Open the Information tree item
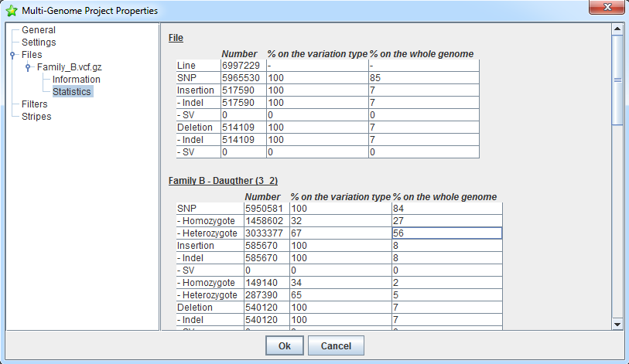The image size is (629, 364). click(x=76, y=80)
